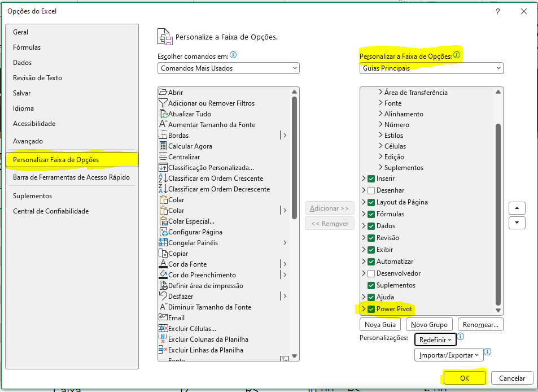
Task: Toggle the Power Pivot checkbox
Action: tap(371, 309)
